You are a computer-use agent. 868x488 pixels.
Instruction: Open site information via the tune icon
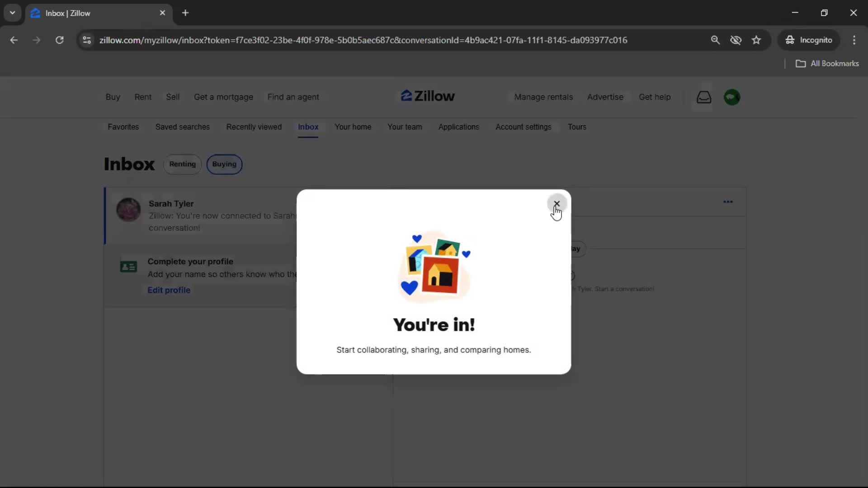[x=86, y=40]
